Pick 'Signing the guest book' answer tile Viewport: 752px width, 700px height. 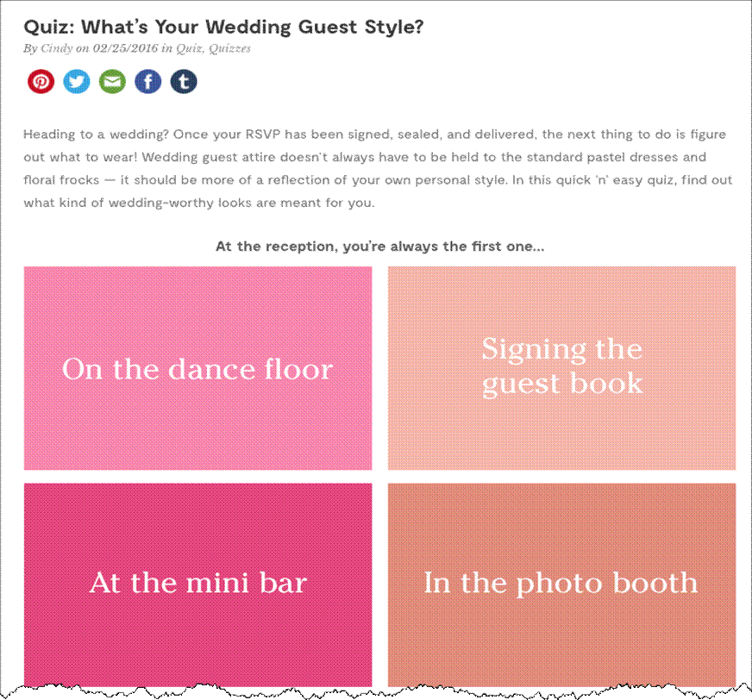(x=561, y=368)
